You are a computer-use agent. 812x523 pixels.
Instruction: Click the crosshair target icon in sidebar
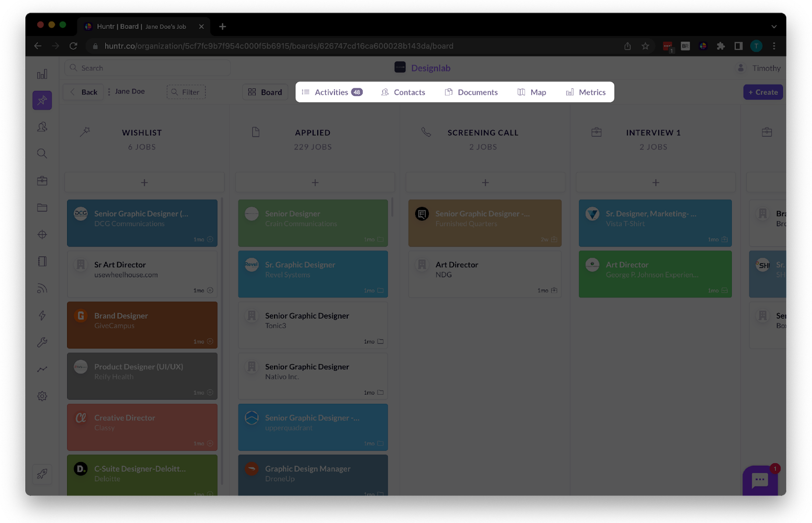[x=42, y=234]
